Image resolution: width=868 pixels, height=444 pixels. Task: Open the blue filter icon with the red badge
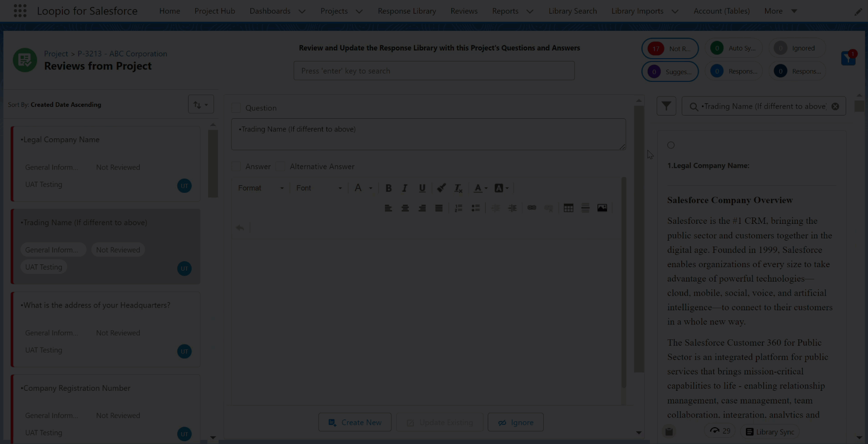point(848,58)
